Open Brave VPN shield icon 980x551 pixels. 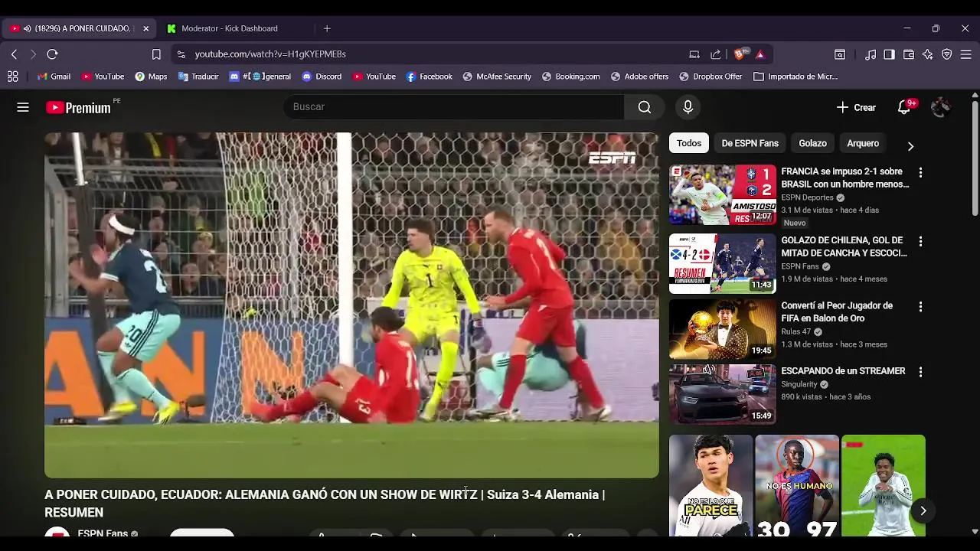pos(947,54)
